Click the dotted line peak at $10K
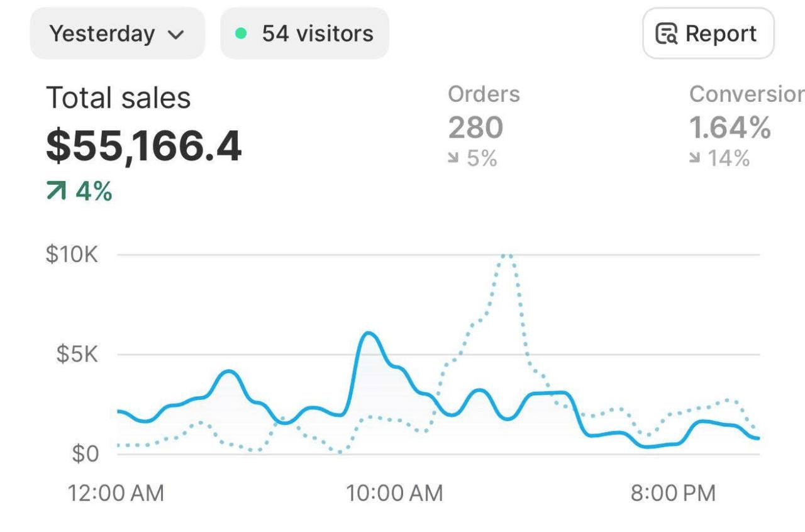 [508, 255]
